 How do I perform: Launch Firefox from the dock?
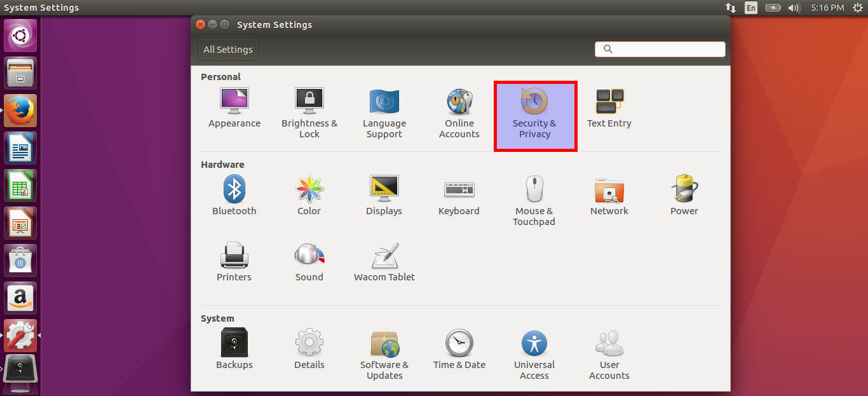(x=20, y=110)
